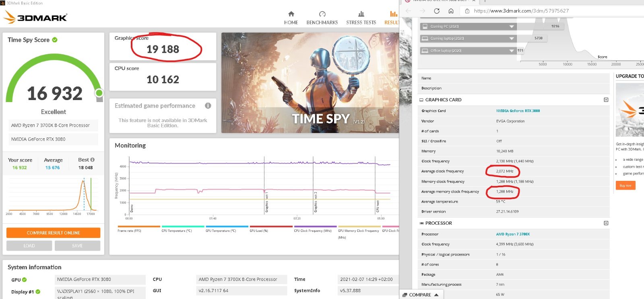Viewport: 644px width, 299px height.
Task: Open the NVIDIA GeForce RTX 3080 link
Action: (x=518, y=111)
